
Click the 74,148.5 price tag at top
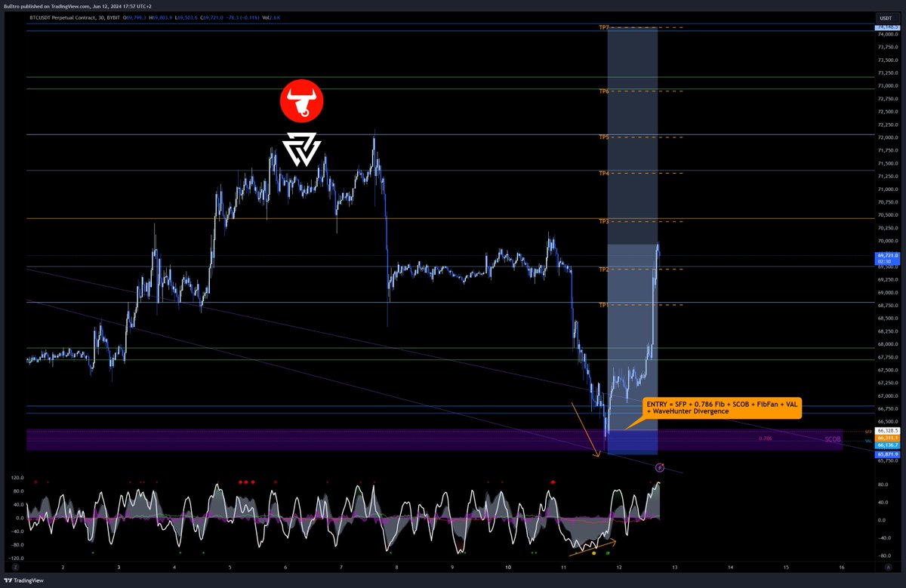(886, 27)
